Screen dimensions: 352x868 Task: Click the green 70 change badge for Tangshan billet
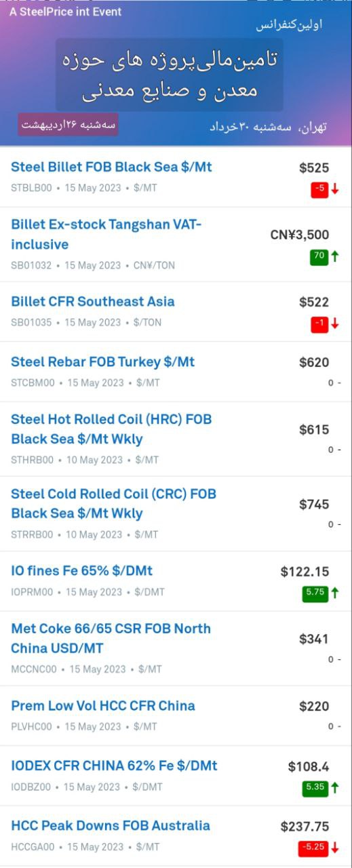coord(319,257)
